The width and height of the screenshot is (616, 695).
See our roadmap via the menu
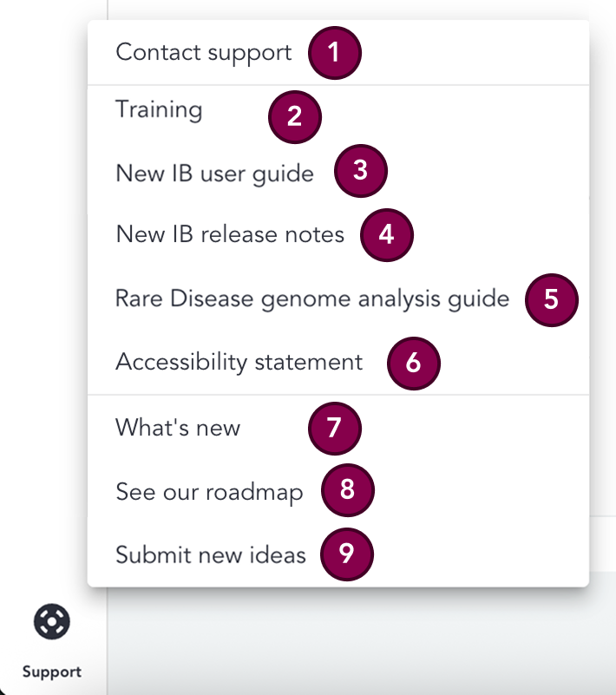click(208, 491)
